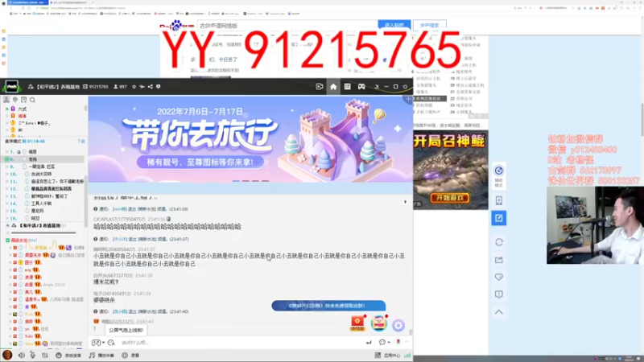Toggle microphone icon in bottom bar
This screenshot has height=362, width=644.
(x=32, y=355)
